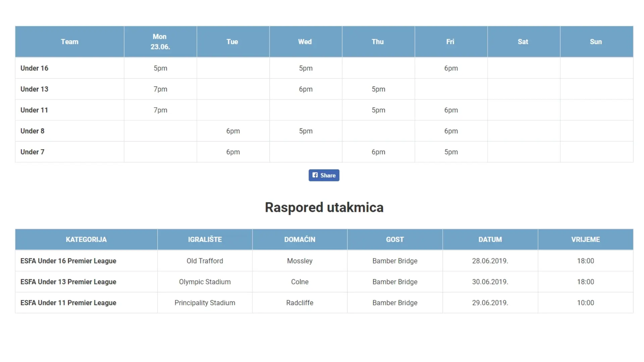Click 18:00 in the Under 16 match row
Image resolution: width=644 pixels, height=362 pixels.
tap(586, 261)
